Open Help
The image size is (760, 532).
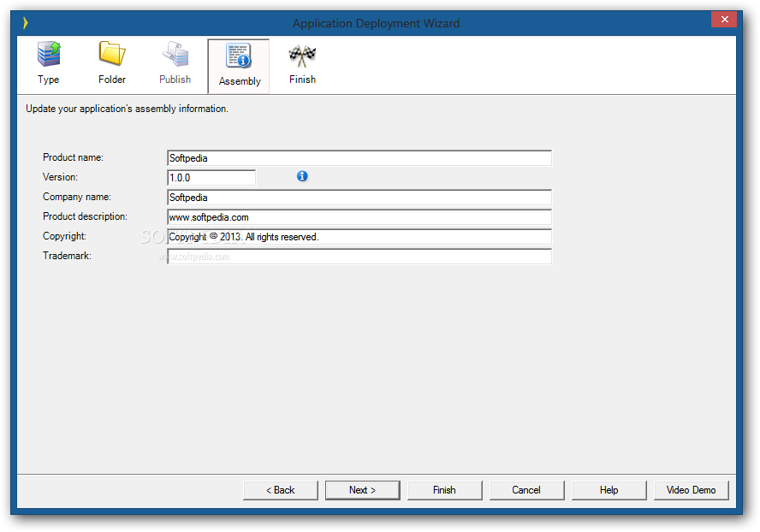pyautogui.click(x=609, y=490)
